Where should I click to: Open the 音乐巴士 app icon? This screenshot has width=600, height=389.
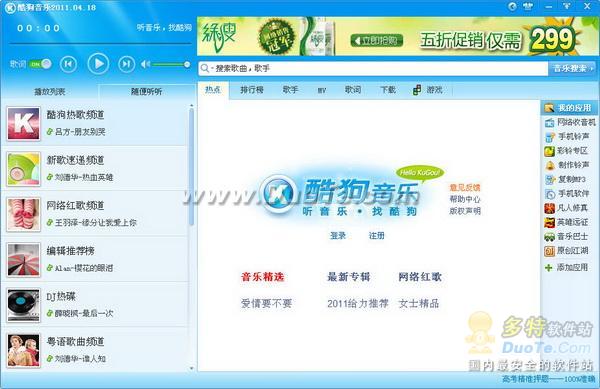(x=549, y=237)
